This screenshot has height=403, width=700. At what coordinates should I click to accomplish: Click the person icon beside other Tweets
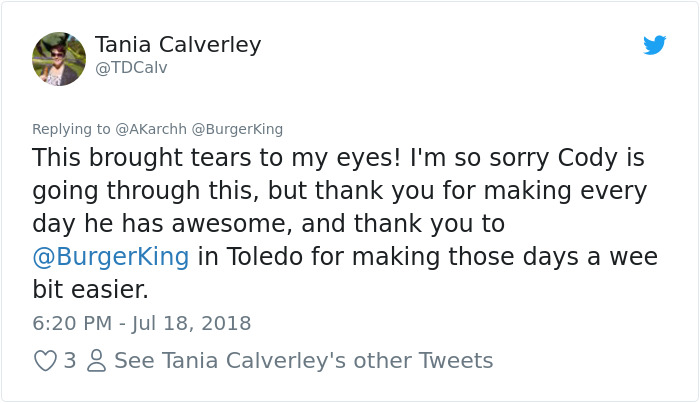point(97,360)
